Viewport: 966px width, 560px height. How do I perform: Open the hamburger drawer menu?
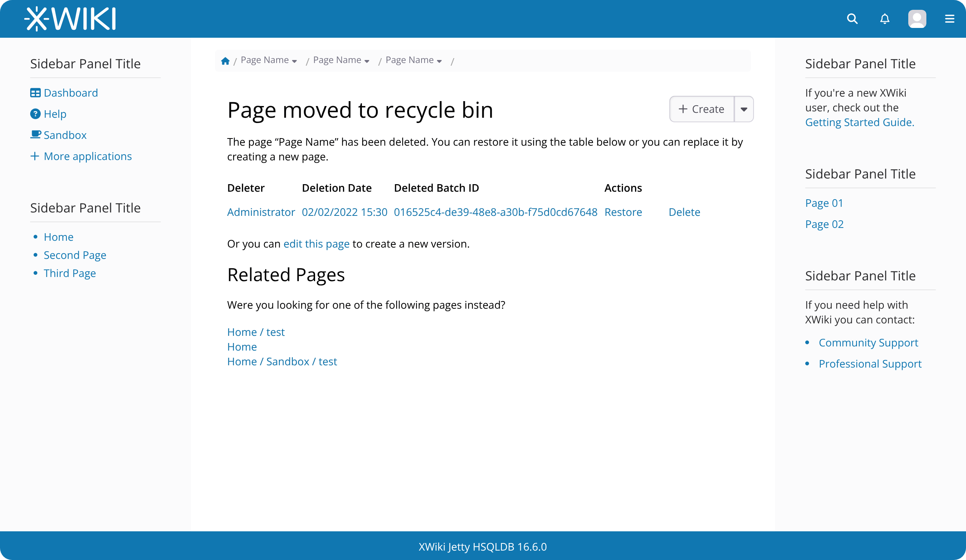[949, 19]
